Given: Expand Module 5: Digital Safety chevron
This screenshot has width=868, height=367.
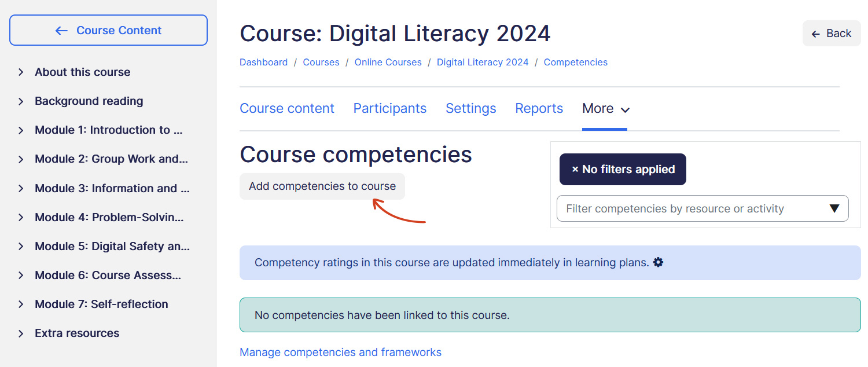Looking at the screenshot, I should click(21, 247).
